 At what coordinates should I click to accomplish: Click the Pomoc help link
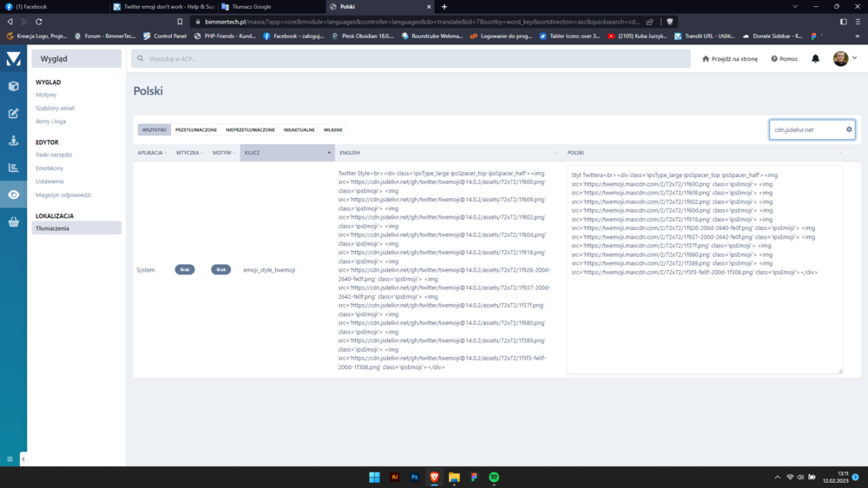784,59
